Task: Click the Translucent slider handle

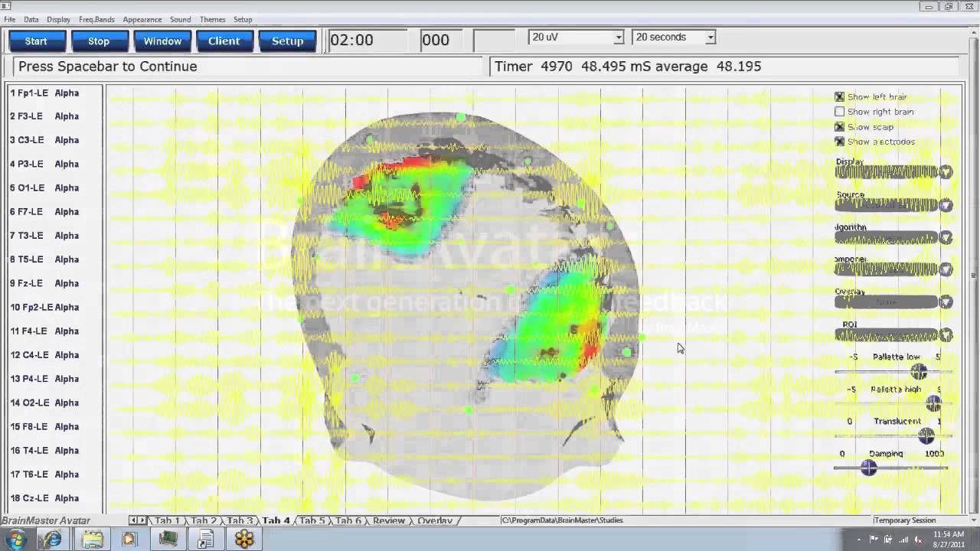Action: coord(926,436)
